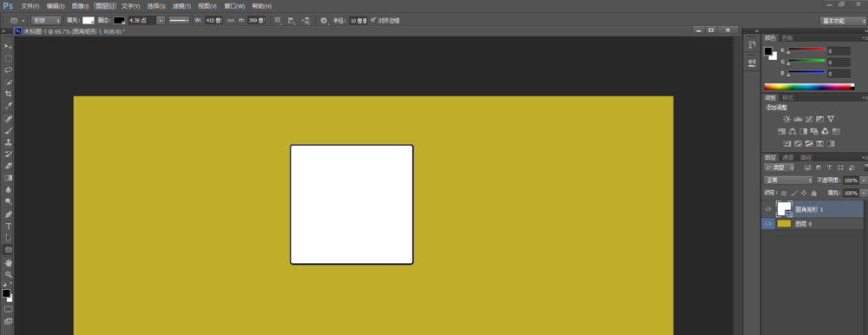This screenshot has width=868, height=335.
Task: Toggle lock transparent pixels
Action: coord(784,194)
